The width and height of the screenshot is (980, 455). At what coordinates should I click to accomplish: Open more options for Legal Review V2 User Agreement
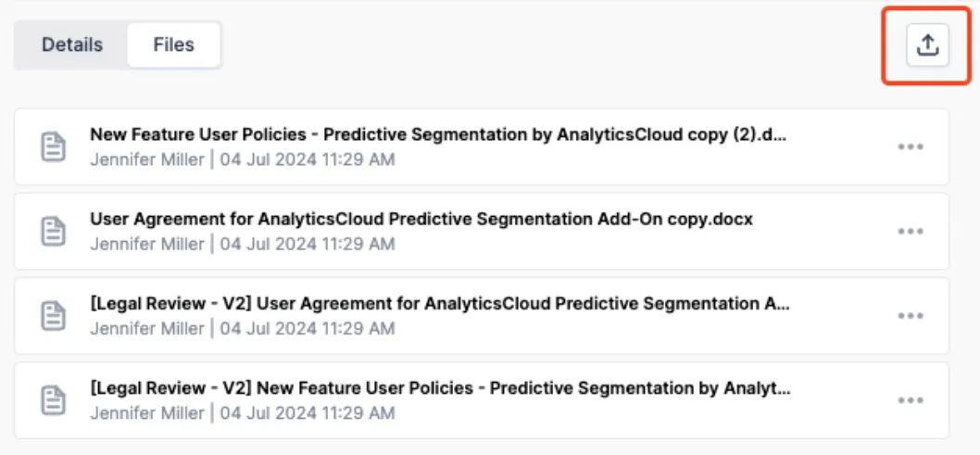click(911, 316)
